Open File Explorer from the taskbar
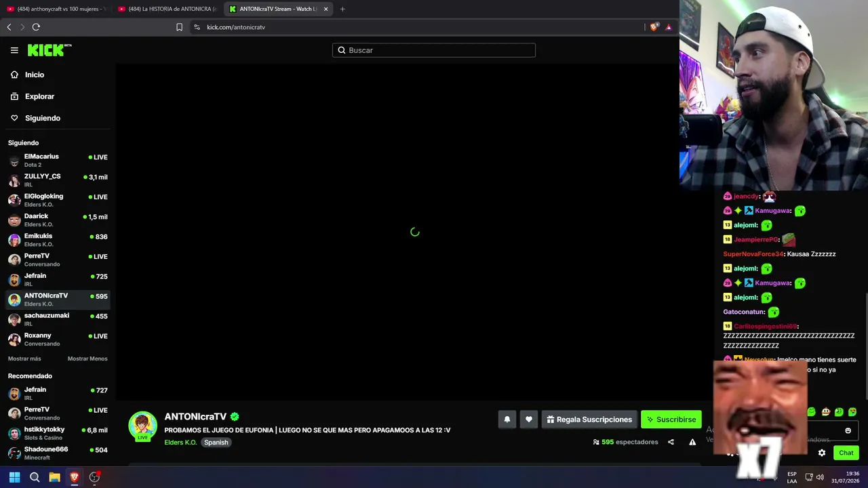 (54, 477)
